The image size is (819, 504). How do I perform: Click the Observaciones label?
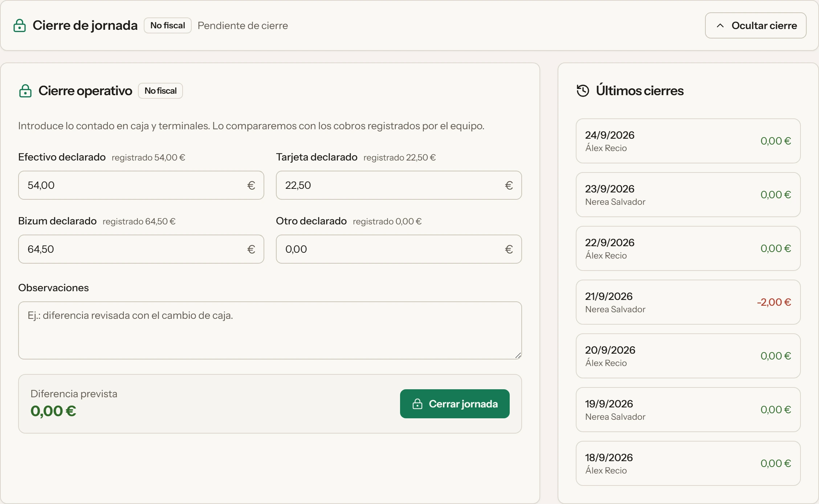pyautogui.click(x=53, y=288)
